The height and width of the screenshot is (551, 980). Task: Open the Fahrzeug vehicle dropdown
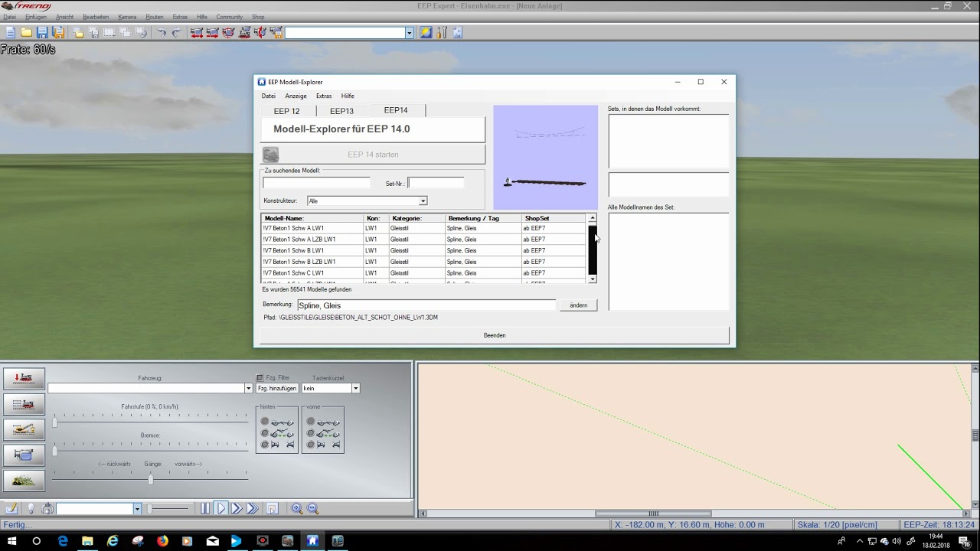[x=248, y=389]
